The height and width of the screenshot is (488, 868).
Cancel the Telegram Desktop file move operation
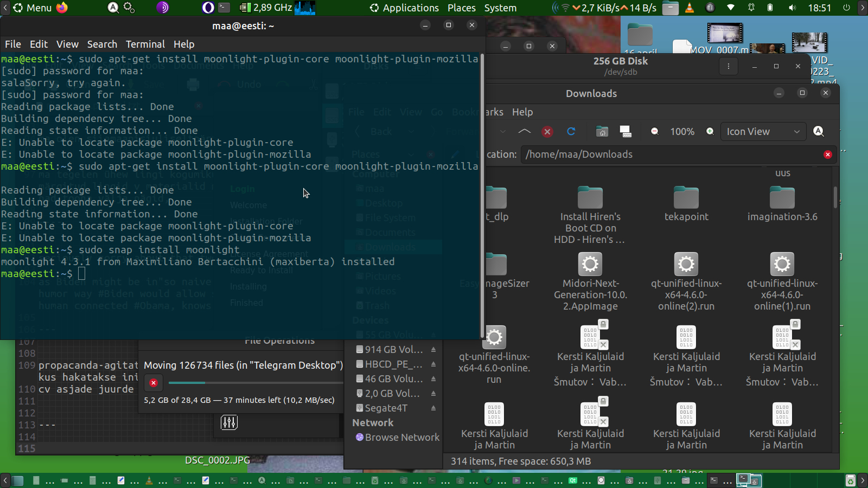click(154, 383)
